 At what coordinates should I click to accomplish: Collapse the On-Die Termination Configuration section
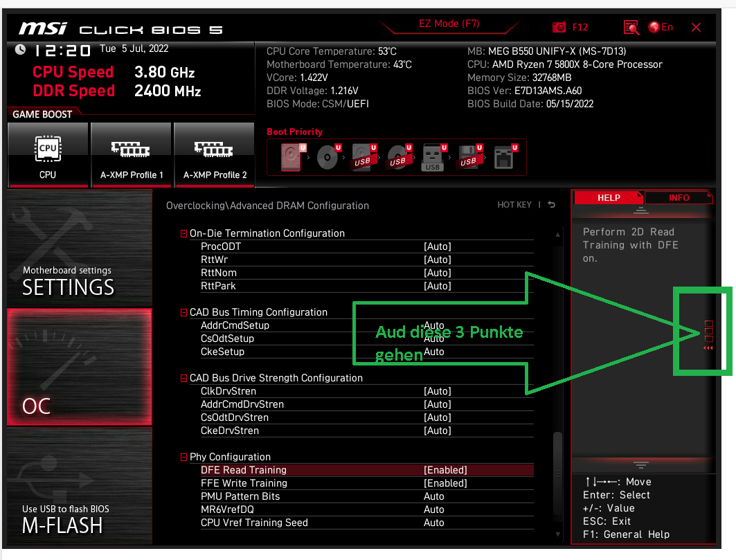pos(184,233)
